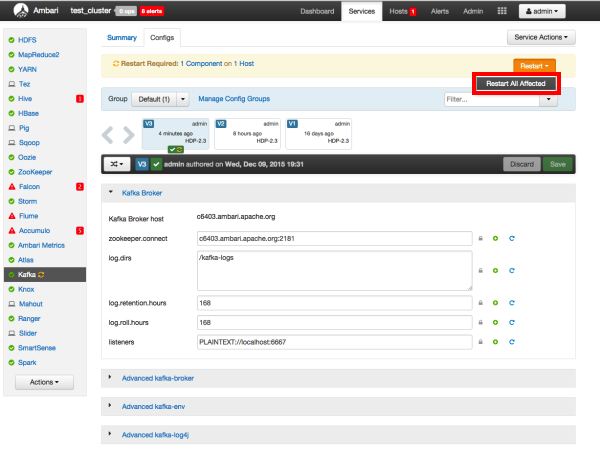Click the 1 Component link
600x451 pixels.
(201, 63)
